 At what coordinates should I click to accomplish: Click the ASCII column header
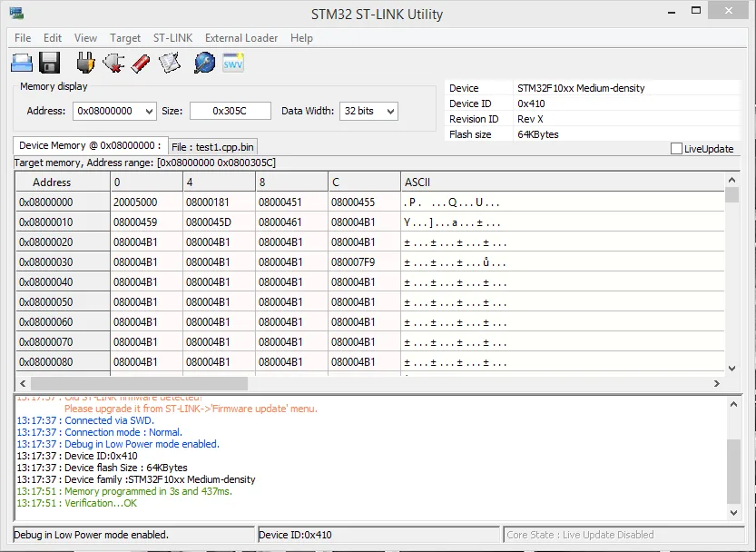click(562, 182)
